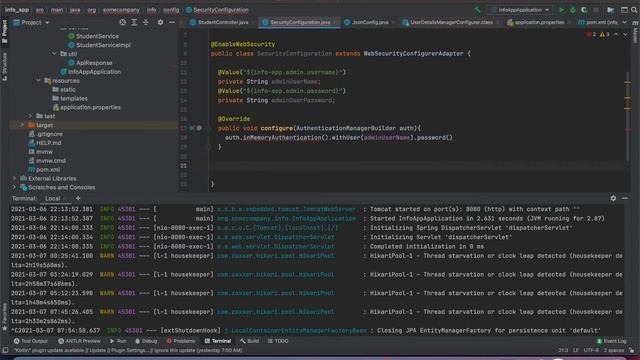Click the yellow warning count indicator

click(604, 34)
